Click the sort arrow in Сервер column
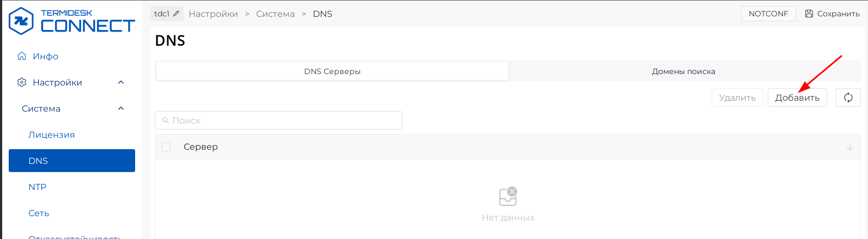The image size is (868, 239). coord(849,147)
